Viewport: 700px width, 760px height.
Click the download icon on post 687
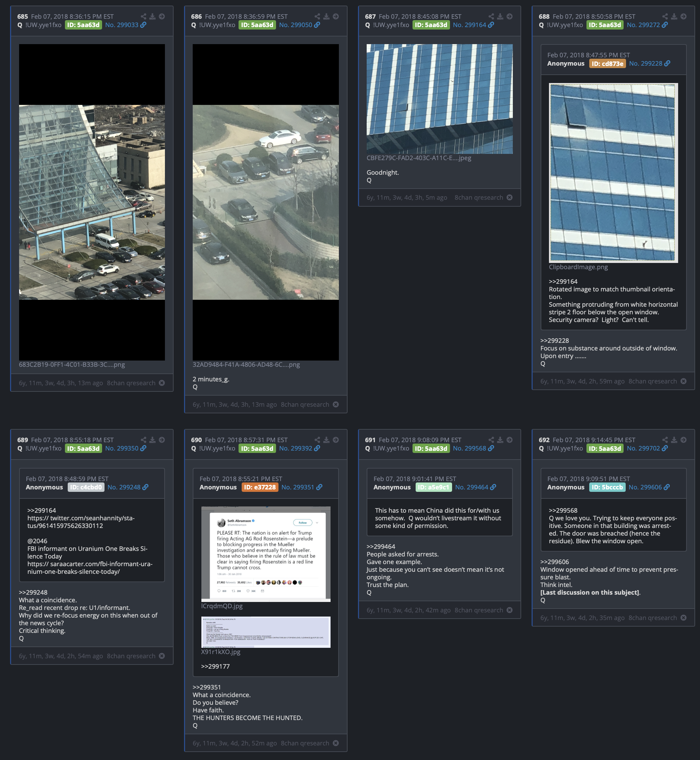pos(500,16)
